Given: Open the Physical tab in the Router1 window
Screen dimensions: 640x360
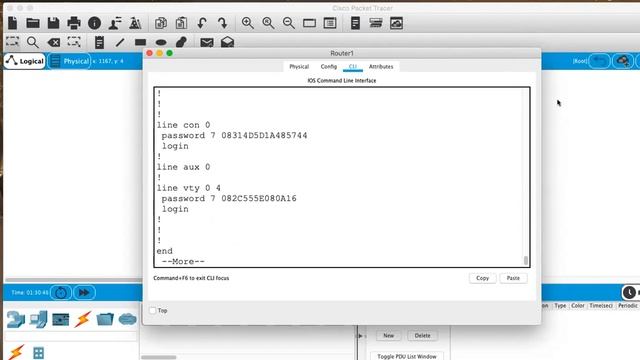Looking at the screenshot, I should click(x=299, y=67).
